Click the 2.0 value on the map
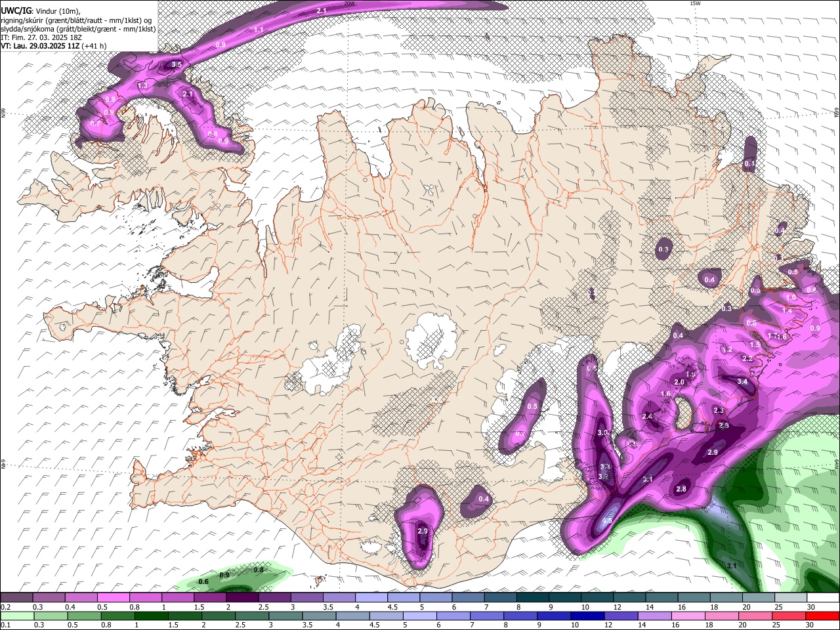The image size is (840, 630). pyautogui.click(x=679, y=382)
